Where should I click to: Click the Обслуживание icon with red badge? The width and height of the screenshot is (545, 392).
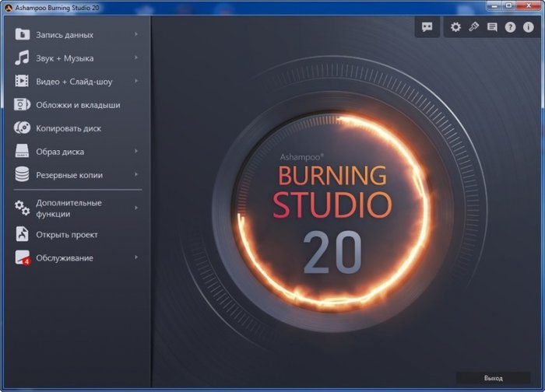tap(23, 258)
